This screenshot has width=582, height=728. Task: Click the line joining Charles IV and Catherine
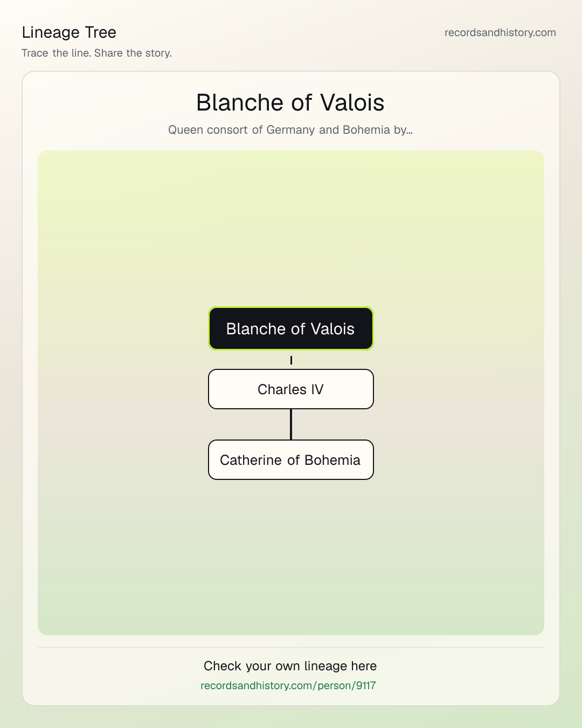click(x=291, y=424)
